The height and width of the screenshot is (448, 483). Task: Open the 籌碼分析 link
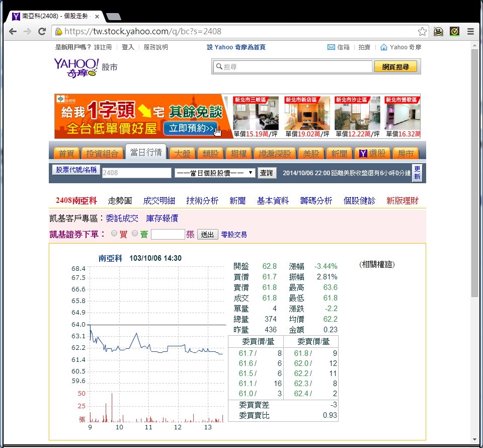(316, 201)
